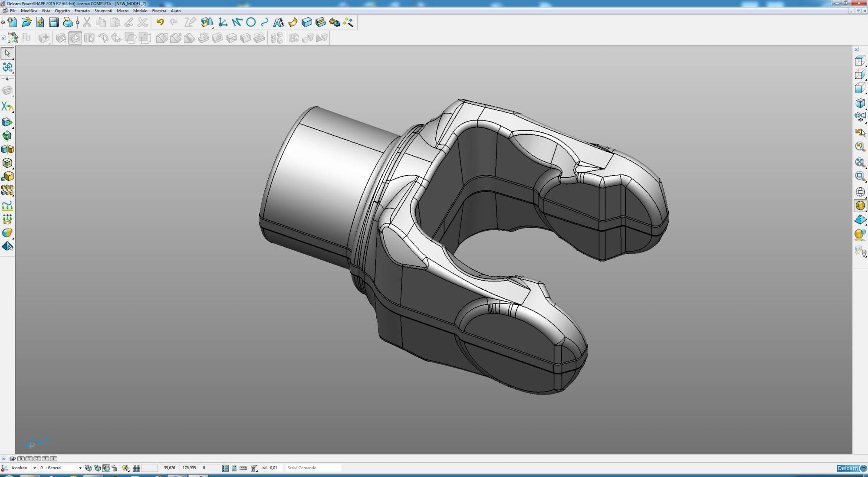Viewport: 868px width, 477px height.
Task: Open the measuring ruler tool in status bar
Action: [243, 468]
